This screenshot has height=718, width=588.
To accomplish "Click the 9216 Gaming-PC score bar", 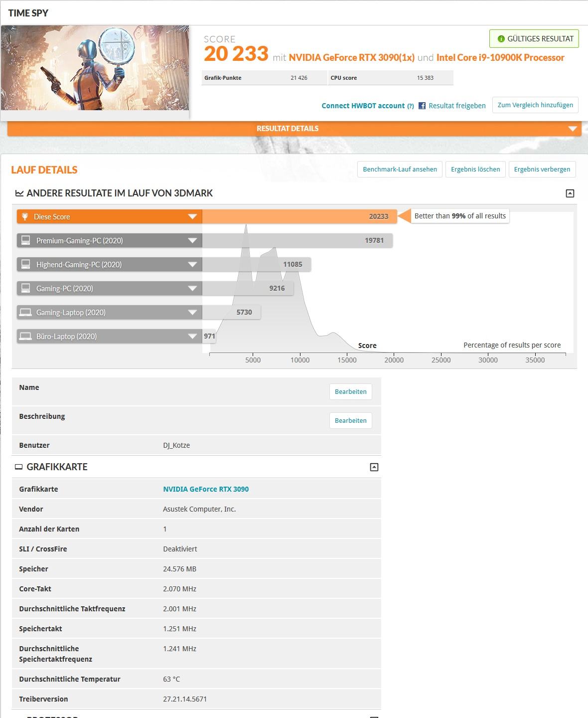I will pyautogui.click(x=248, y=288).
